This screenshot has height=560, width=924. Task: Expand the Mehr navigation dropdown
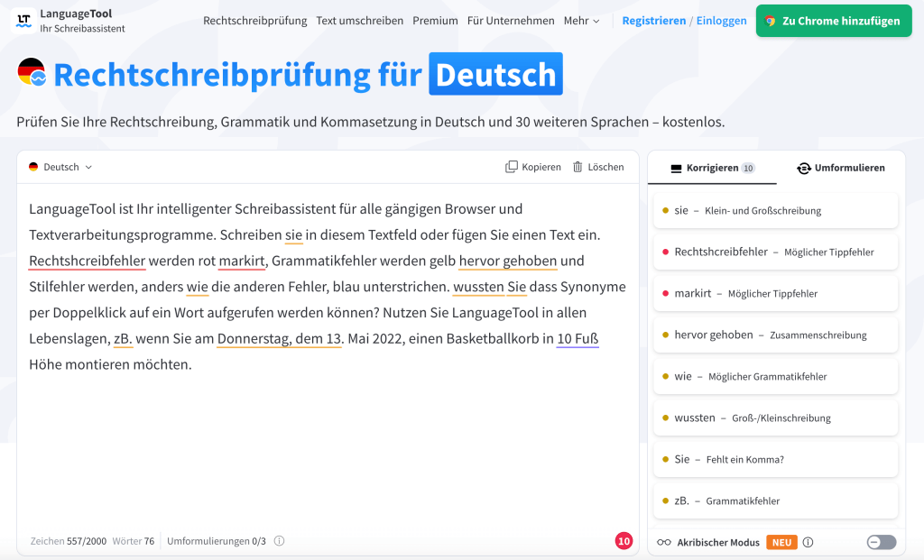582,20
